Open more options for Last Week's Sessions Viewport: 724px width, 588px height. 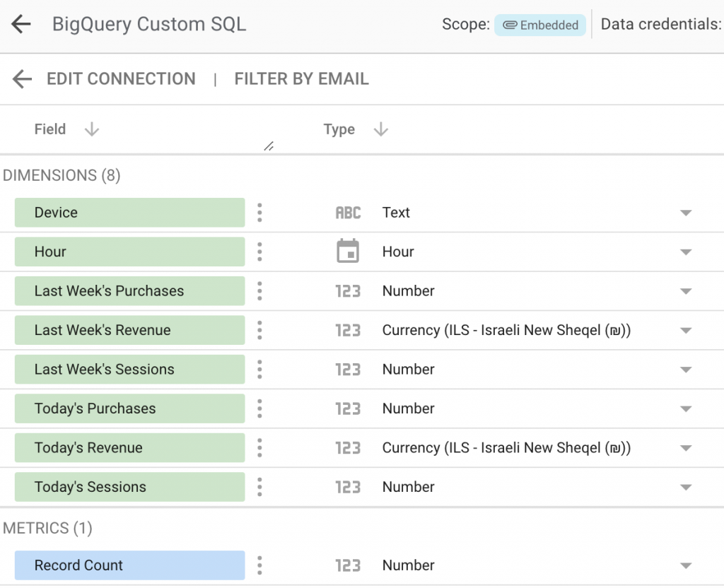pos(259,370)
